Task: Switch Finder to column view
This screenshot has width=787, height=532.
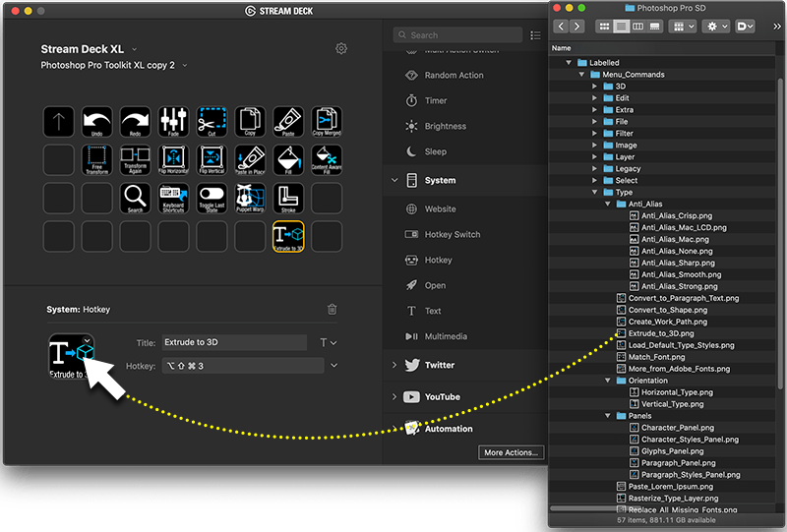Action: click(x=637, y=27)
